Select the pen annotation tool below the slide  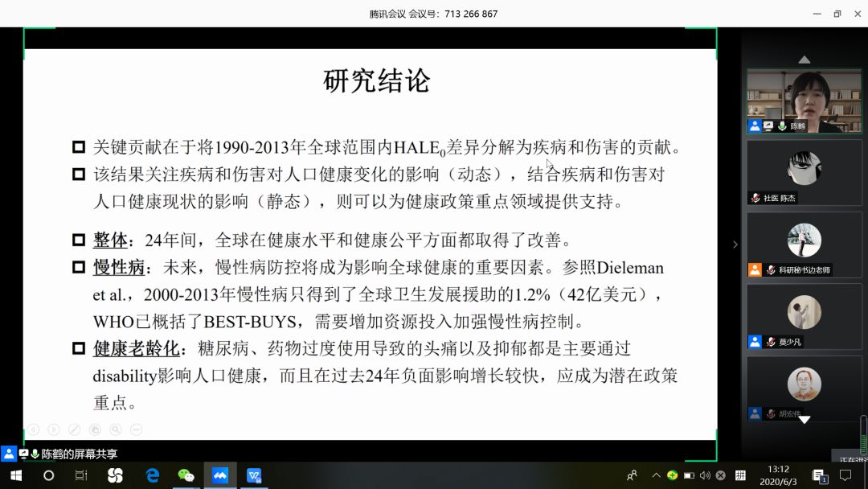tap(74, 429)
